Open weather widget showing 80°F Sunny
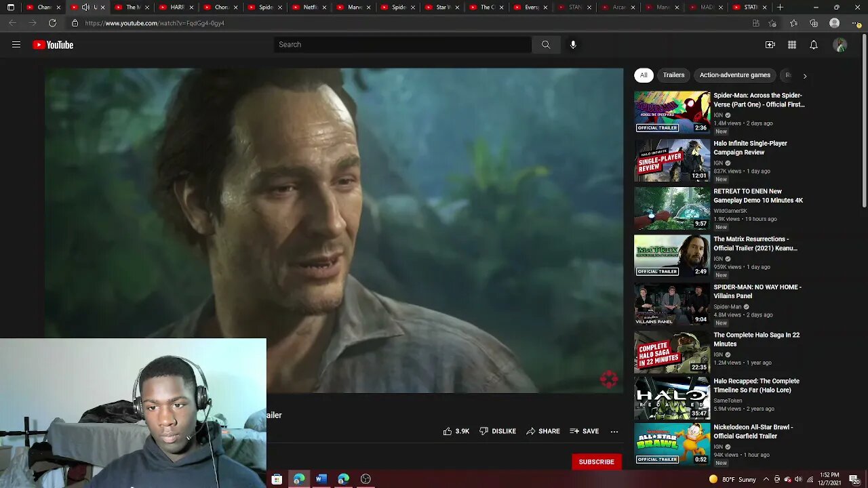This screenshot has width=868, height=488. tap(732, 479)
